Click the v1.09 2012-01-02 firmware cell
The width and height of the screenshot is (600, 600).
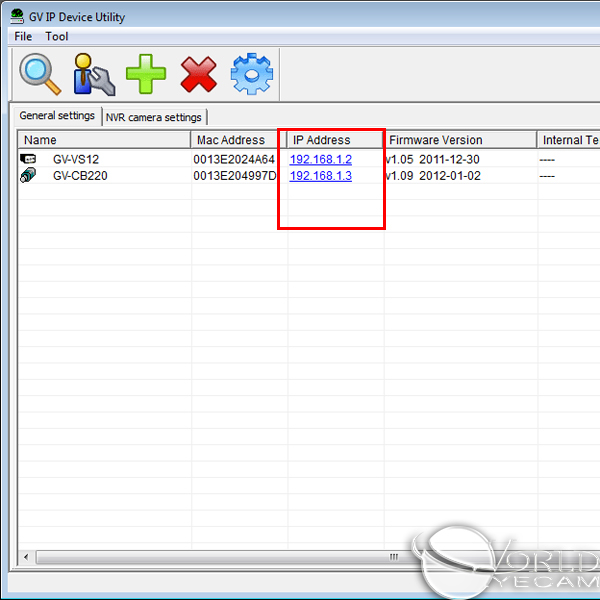(433, 176)
